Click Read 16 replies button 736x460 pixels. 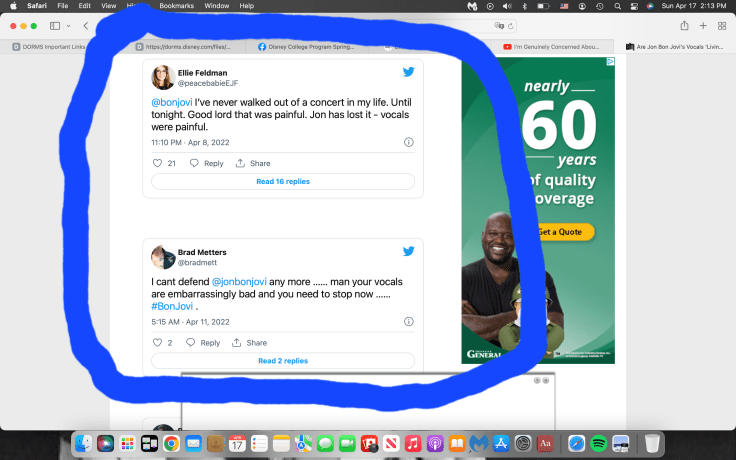[283, 182]
